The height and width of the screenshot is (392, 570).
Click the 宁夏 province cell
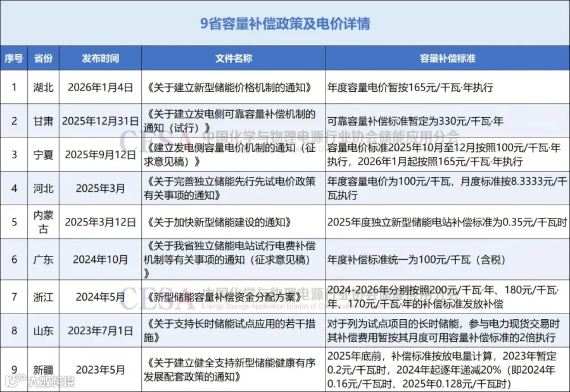pos(43,155)
